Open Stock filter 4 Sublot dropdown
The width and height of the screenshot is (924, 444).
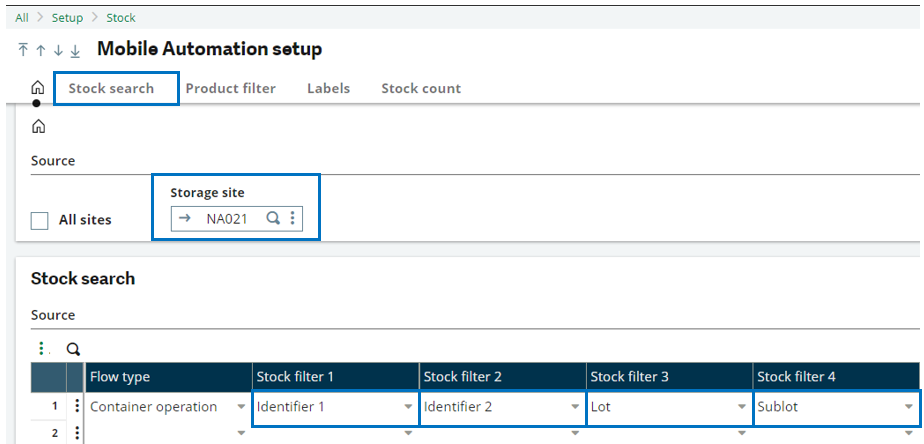[908, 407]
